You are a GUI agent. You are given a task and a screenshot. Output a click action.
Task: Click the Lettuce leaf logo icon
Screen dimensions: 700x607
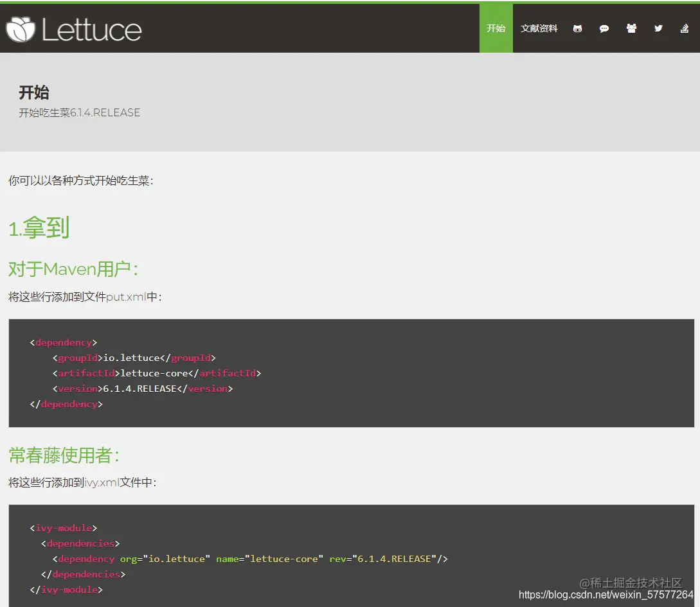(21, 30)
